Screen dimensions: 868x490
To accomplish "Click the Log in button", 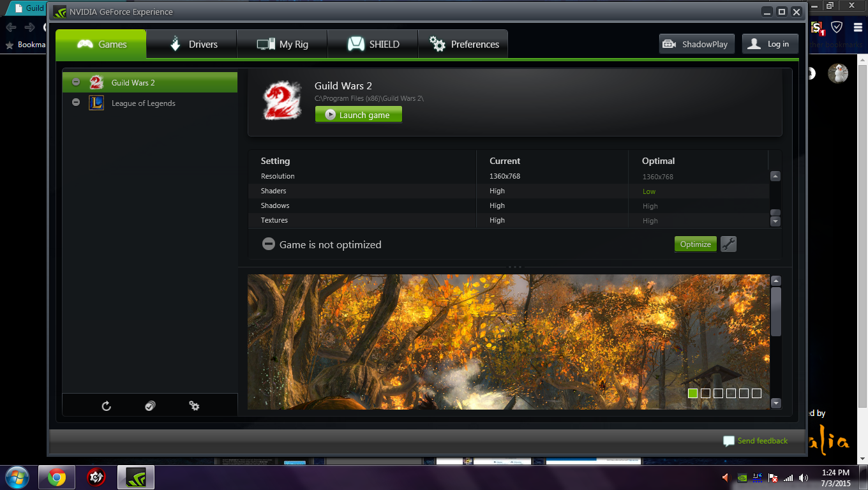I will [x=770, y=44].
